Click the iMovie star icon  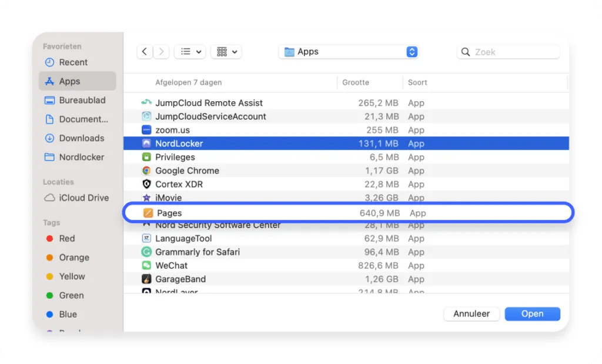click(146, 198)
